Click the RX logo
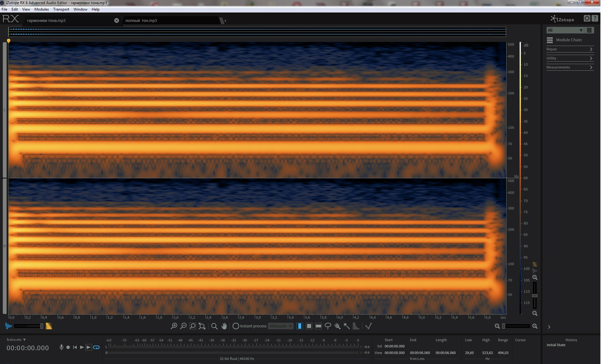This screenshot has height=364, width=601. pyautogui.click(x=10, y=19)
